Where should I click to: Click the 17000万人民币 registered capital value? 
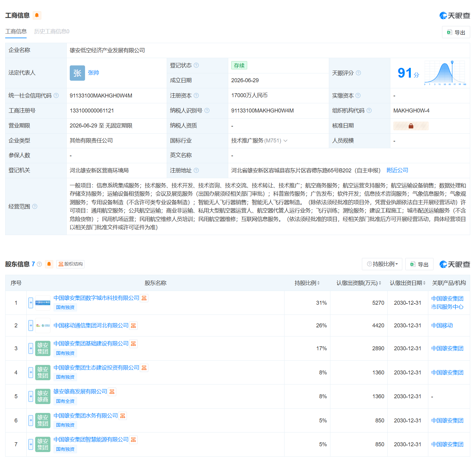[x=249, y=95]
